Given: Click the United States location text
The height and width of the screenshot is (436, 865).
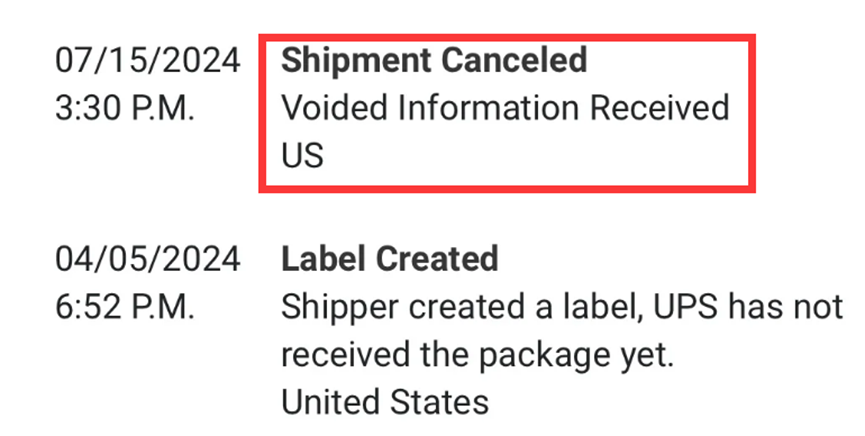Looking at the screenshot, I should 385,402.
